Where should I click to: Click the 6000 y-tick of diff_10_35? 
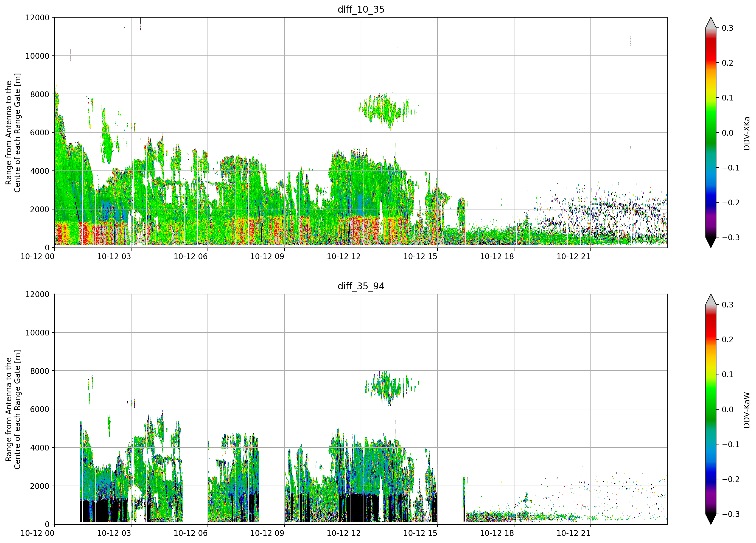pyautogui.click(x=40, y=133)
